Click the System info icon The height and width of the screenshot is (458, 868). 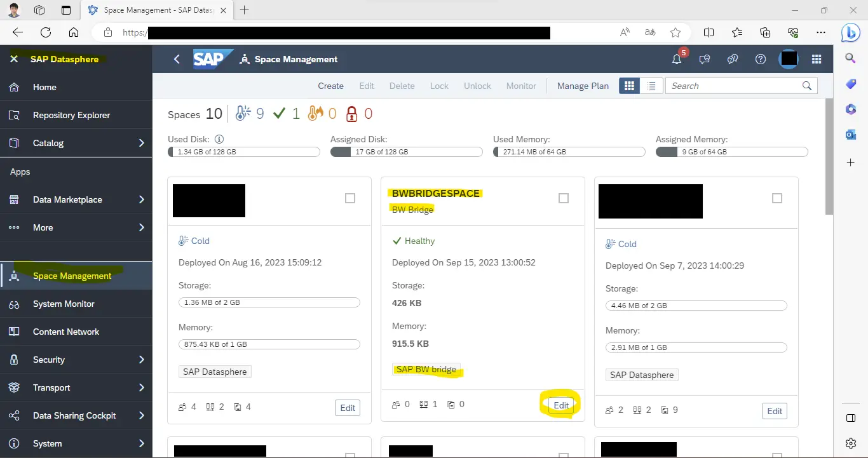pos(14,443)
